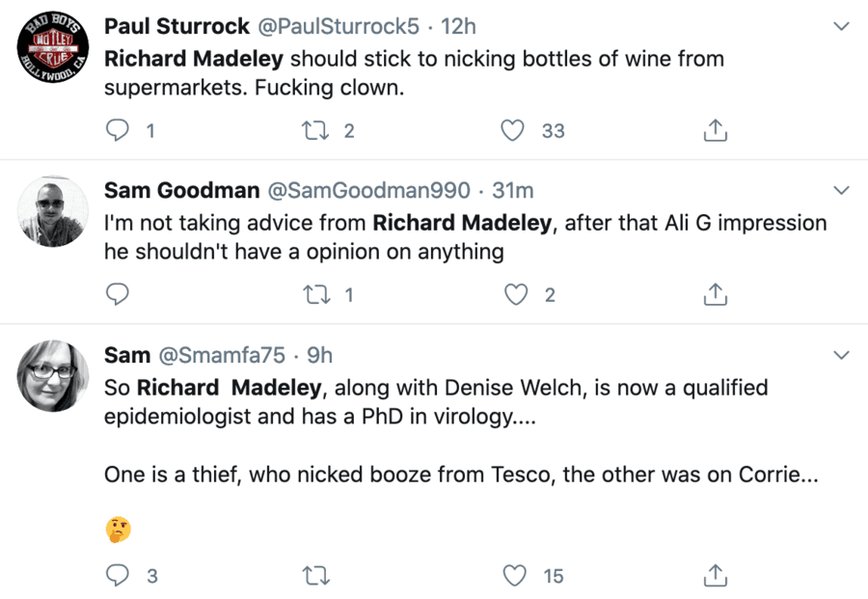
Task: Reply to Sam Goodman's tweet
Action: click(x=118, y=294)
